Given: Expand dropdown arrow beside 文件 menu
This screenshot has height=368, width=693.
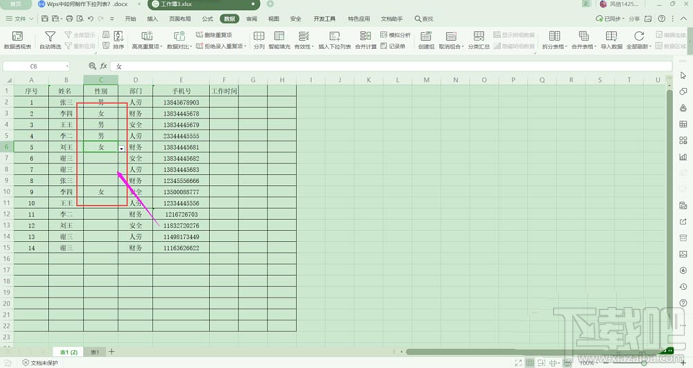Looking at the screenshot, I should click(x=31, y=19).
